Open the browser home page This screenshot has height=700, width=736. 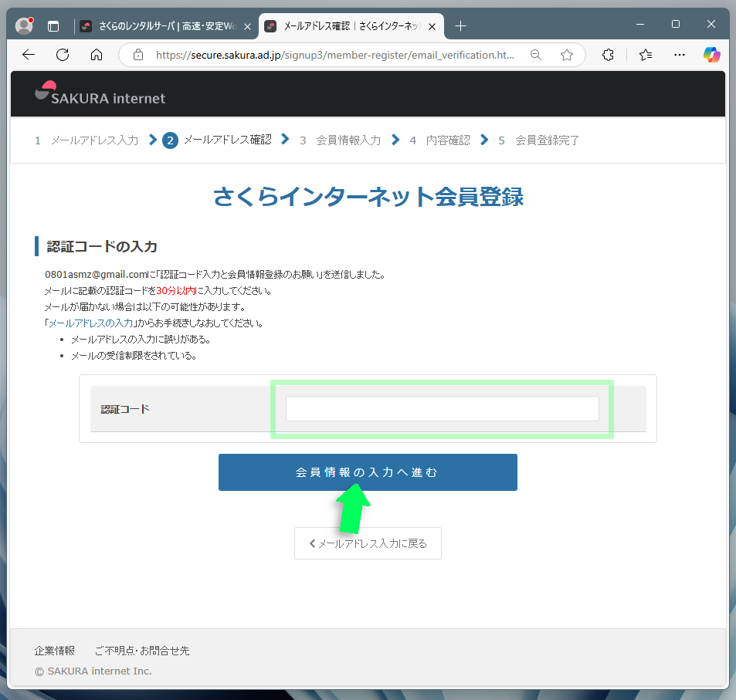pos(97,55)
